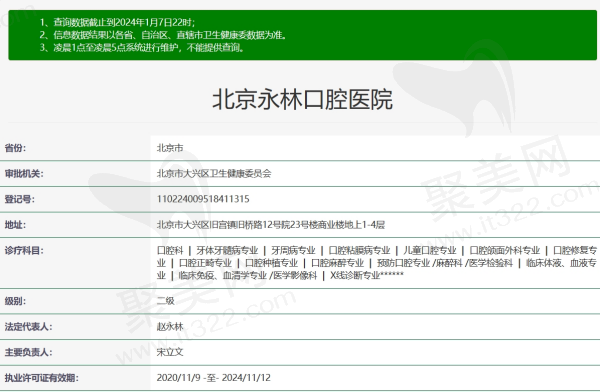
Task: Click the name 宋立文
Action: tap(170, 353)
